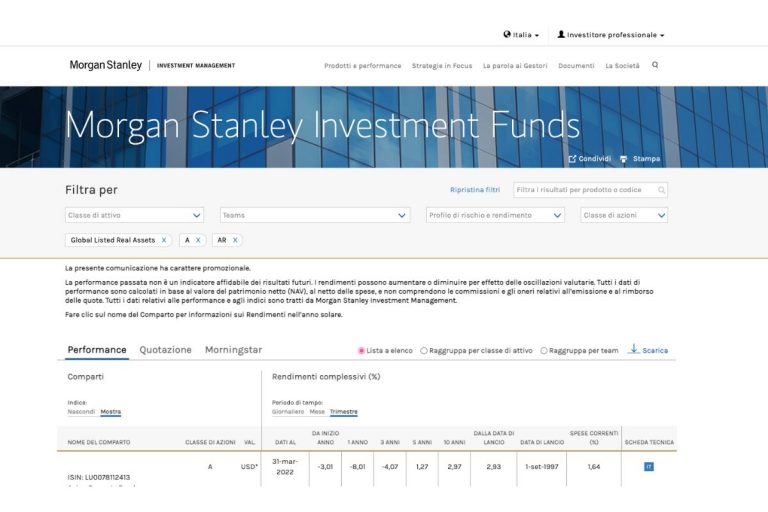Screen dimensions: 768x512
Task: Select Raggruppa per classe di attivo option
Action: pyautogui.click(x=424, y=351)
